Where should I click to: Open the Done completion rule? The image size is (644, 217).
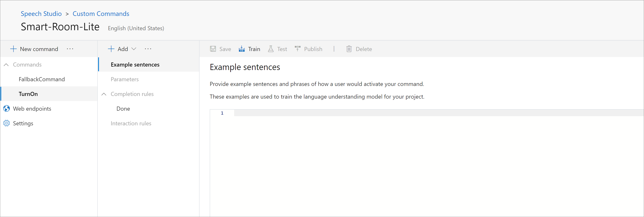tap(123, 109)
